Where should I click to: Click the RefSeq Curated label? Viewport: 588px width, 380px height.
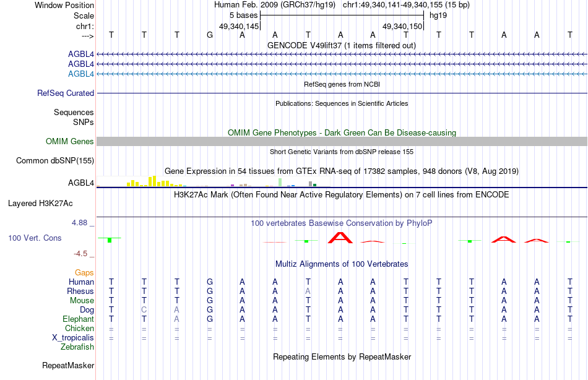pos(66,93)
